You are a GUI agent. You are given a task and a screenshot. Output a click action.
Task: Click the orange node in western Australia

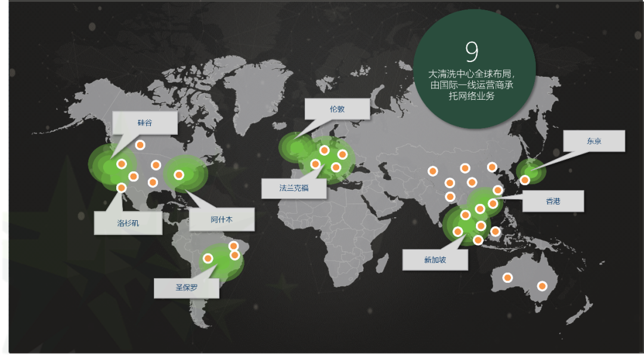click(x=507, y=277)
